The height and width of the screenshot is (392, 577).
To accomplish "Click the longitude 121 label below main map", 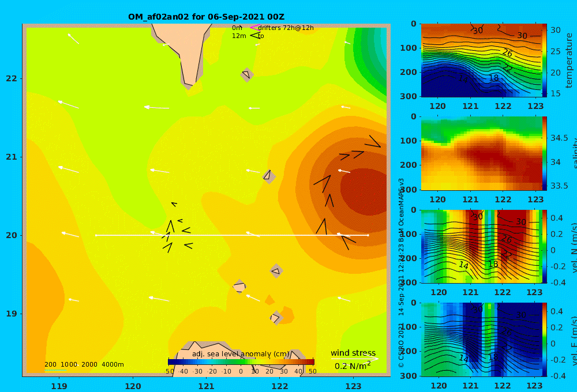I will pos(206,386).
